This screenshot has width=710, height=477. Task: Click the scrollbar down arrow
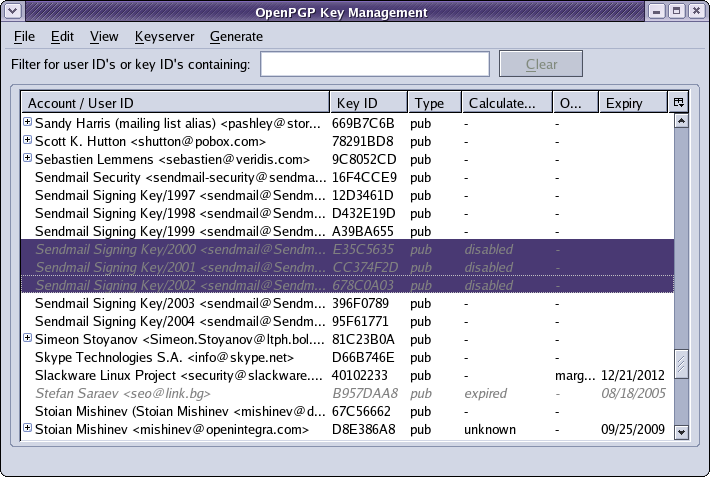tap(681, 432)
